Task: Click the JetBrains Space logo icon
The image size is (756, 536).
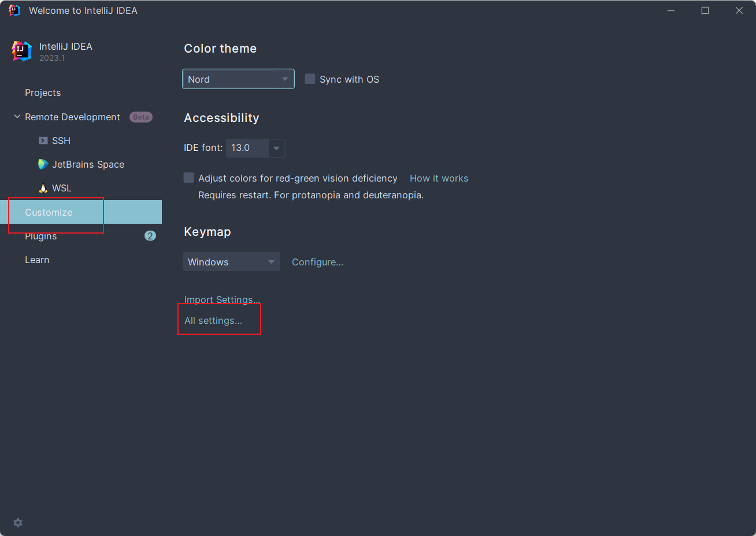Action: tap(43, 164)
